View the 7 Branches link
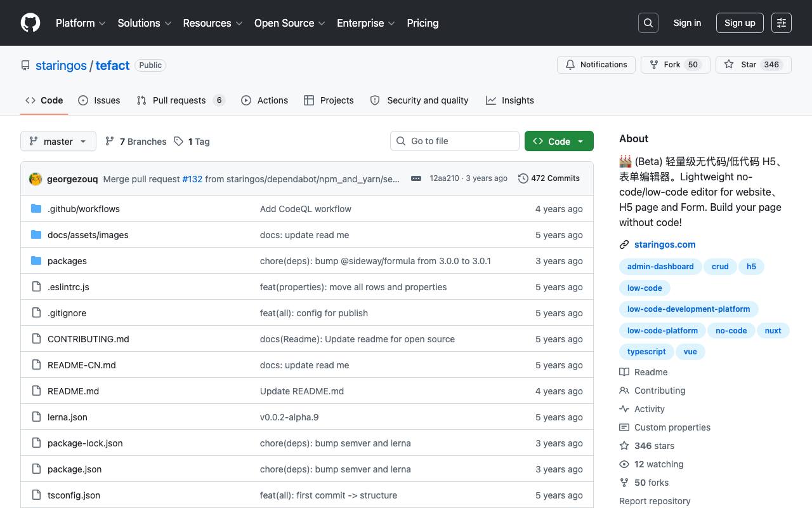 tap(136, 142)
